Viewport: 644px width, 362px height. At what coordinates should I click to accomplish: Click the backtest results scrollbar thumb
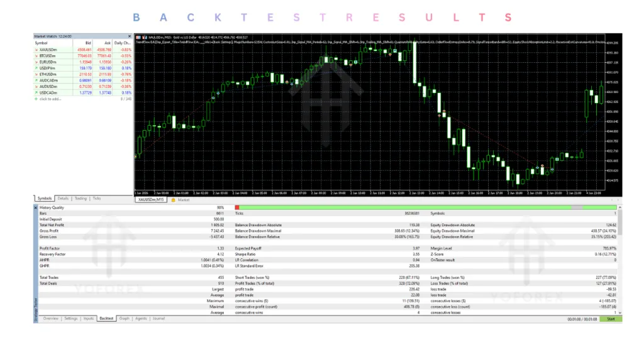(x=619, y=222)
